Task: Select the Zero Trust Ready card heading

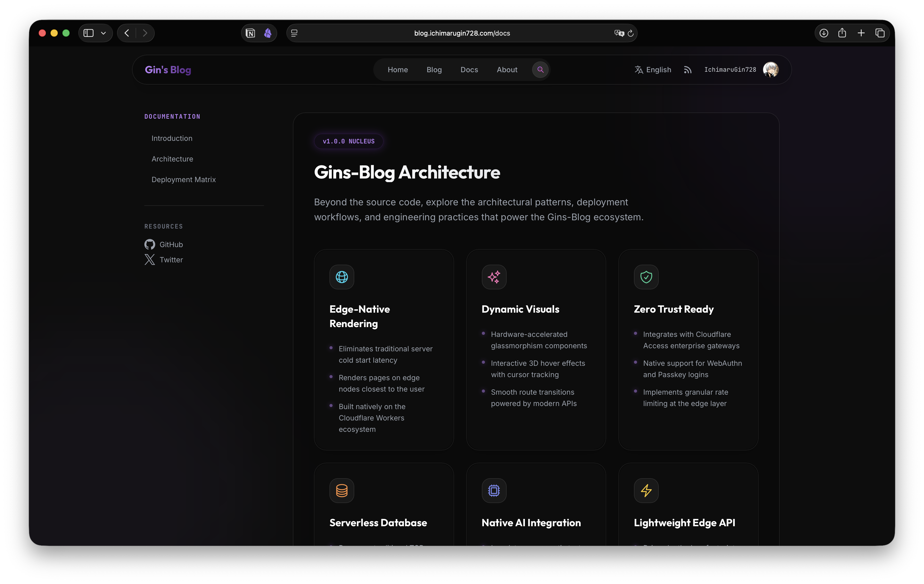Action: (673, 309)
